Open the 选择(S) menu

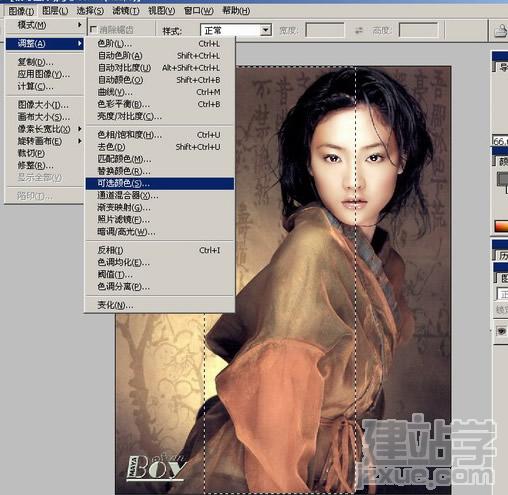pyautogui.click(x=90, y=11)
